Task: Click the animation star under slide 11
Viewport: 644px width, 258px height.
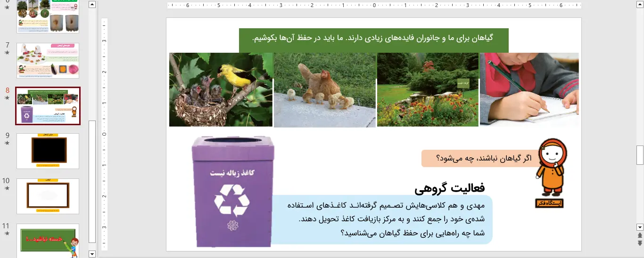Action: click(x=7, y=234)
